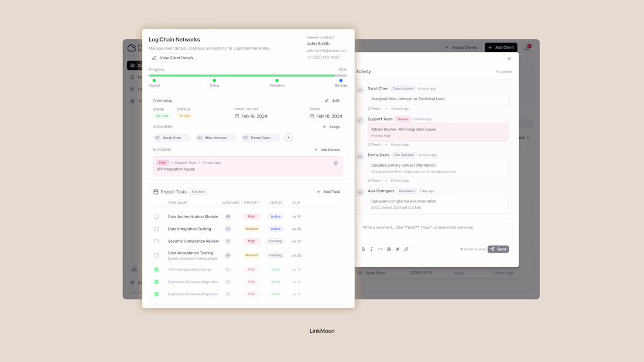Select the Signed progress stage marker
Image resolution: width=644 pixels, height=362 pixels.
point(154,81)
